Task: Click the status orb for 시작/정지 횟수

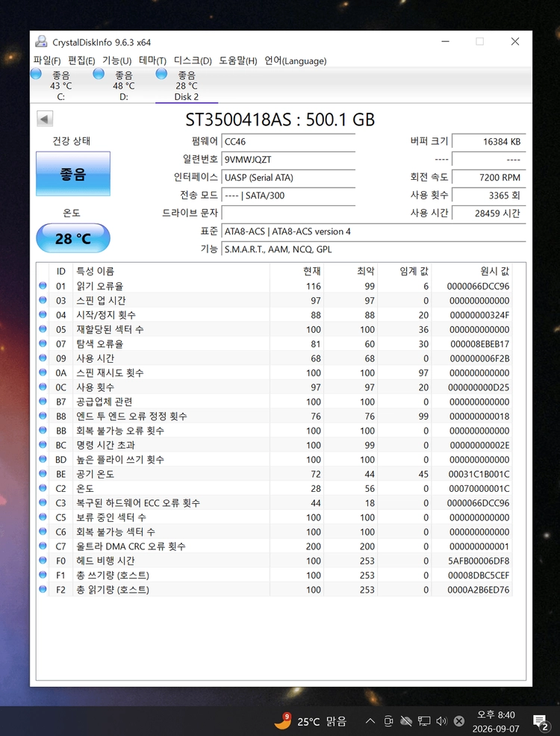Action: click(x=43, y=315)
